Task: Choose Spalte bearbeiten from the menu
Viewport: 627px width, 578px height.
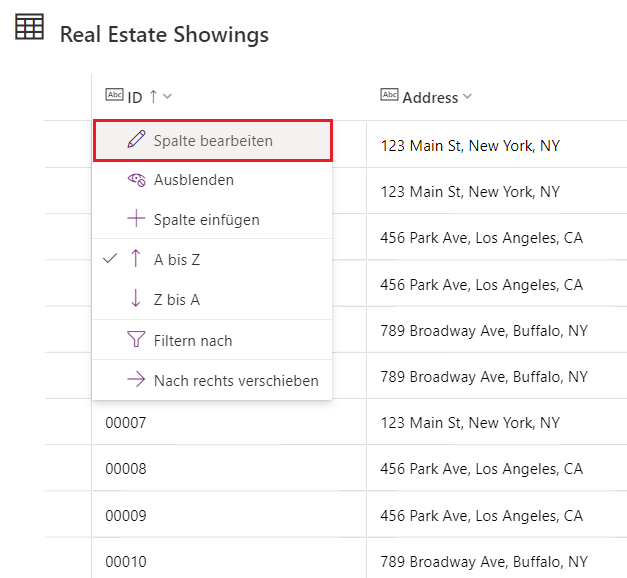Action: (x=213, y=140)
